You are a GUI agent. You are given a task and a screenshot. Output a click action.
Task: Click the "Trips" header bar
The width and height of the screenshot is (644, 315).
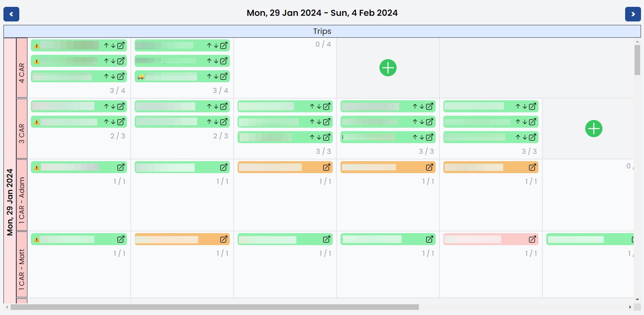tap(322, 31)
